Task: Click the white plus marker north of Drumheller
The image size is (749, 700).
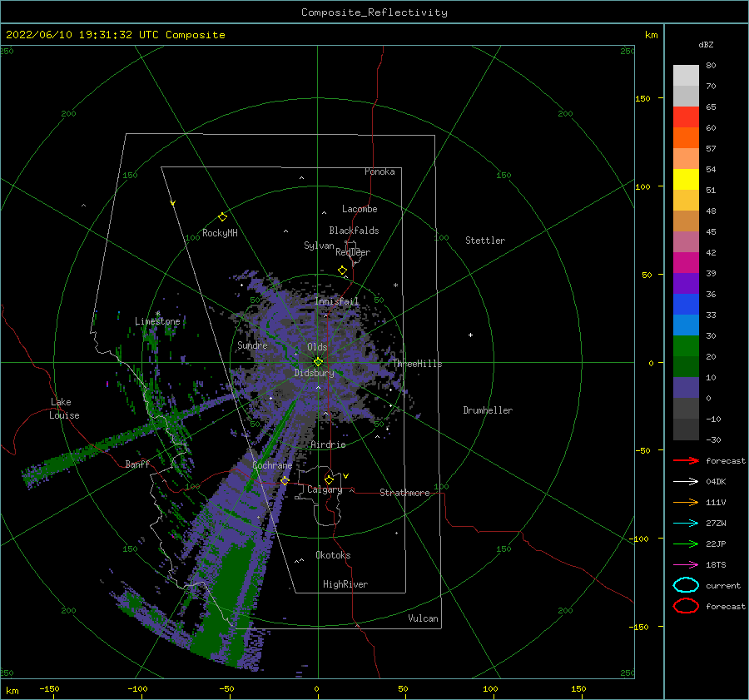Action: (470, 335)
